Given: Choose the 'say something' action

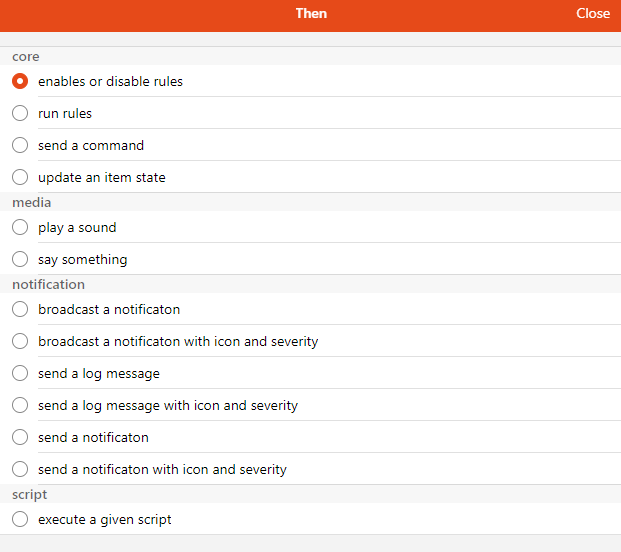Looking at the screenshot, I should 20,259.
